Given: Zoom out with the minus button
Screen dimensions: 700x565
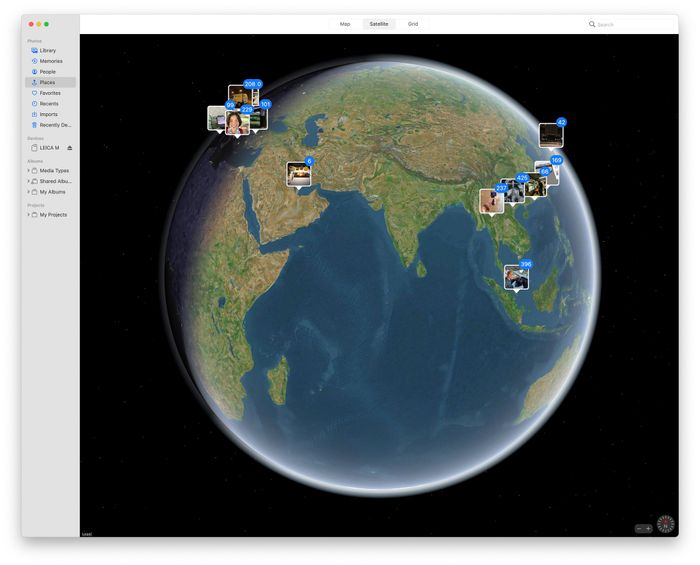Looking at the screenshot, I should click(x=639, y=528).
